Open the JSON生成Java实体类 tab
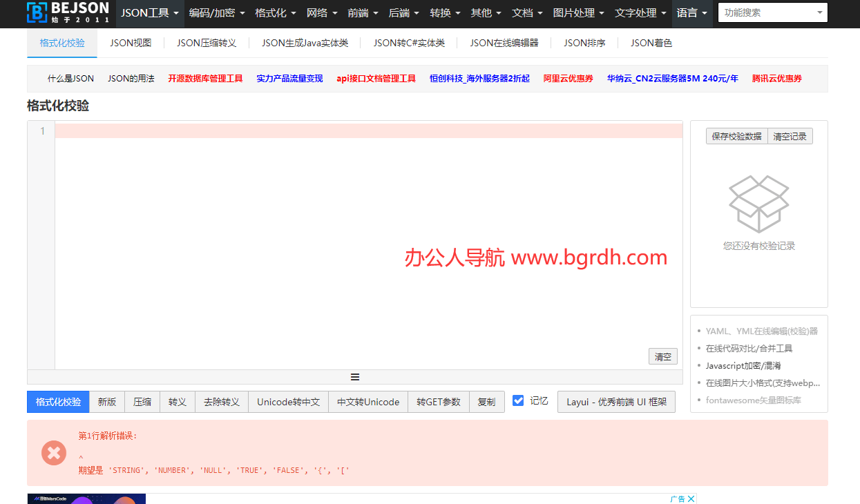The width and height of the screenshot is (860, 504). tap(304, 42)
